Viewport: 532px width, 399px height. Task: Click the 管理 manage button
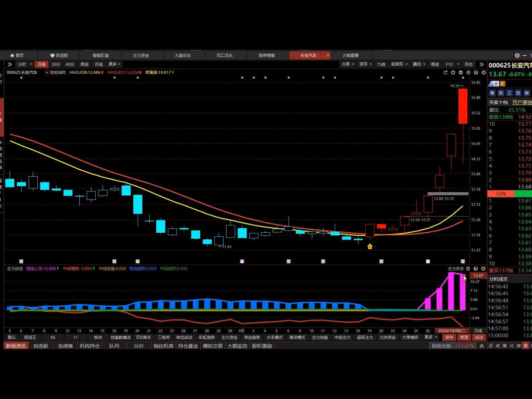tap(464, 337)
